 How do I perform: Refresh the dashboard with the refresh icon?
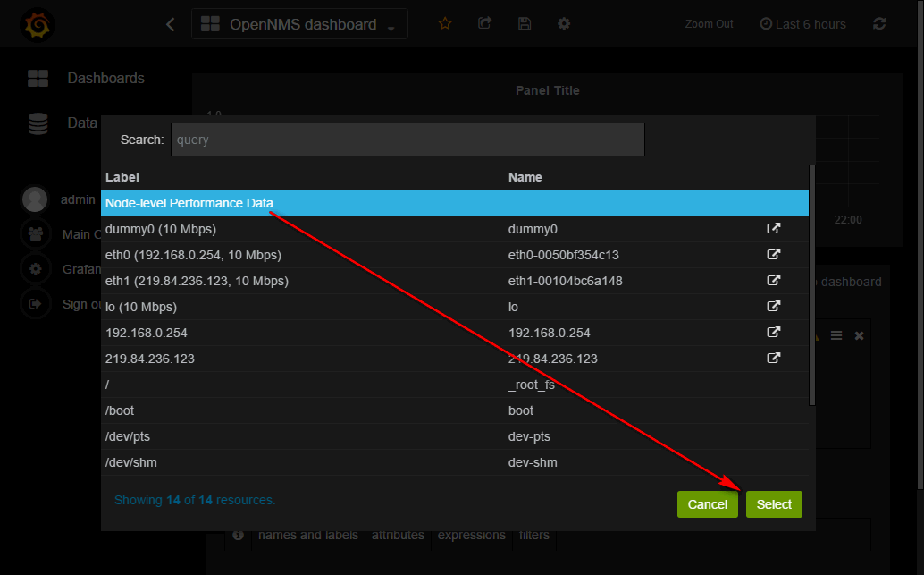[x=879, y=23]
